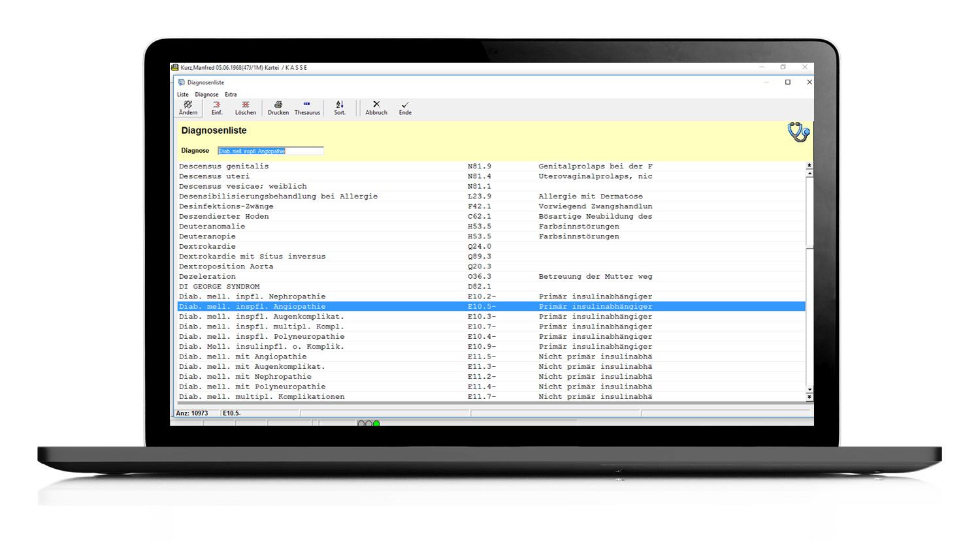
Task: Maximize the Diagnosenliste window
Action: (788, 82)
